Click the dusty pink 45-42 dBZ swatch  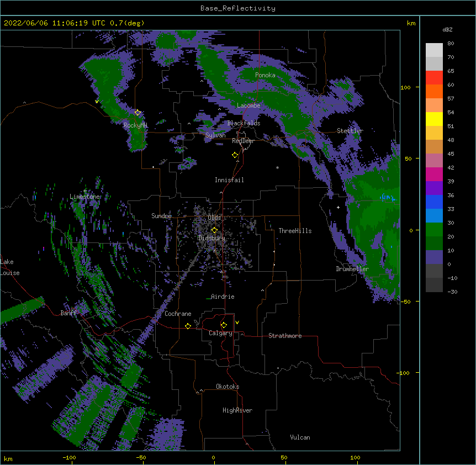coord(434,161)
